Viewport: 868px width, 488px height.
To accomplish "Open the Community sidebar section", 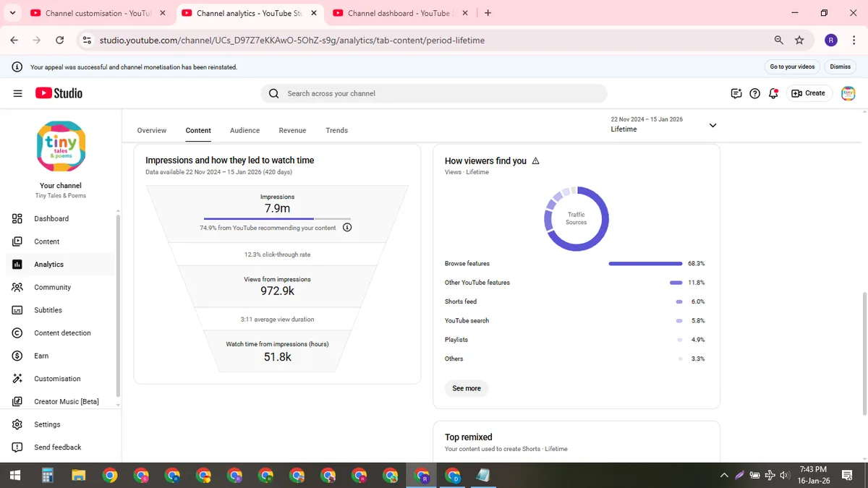I will (x=59, y=287).
